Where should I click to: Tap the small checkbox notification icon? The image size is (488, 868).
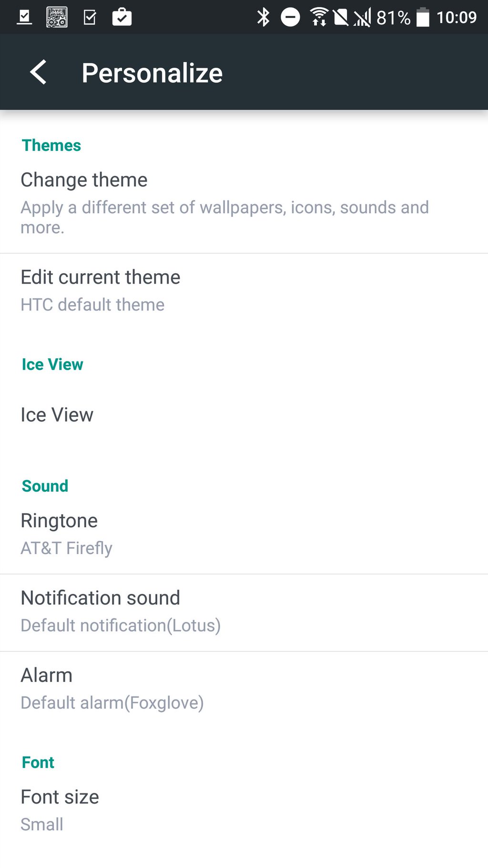tap(90, 18)
